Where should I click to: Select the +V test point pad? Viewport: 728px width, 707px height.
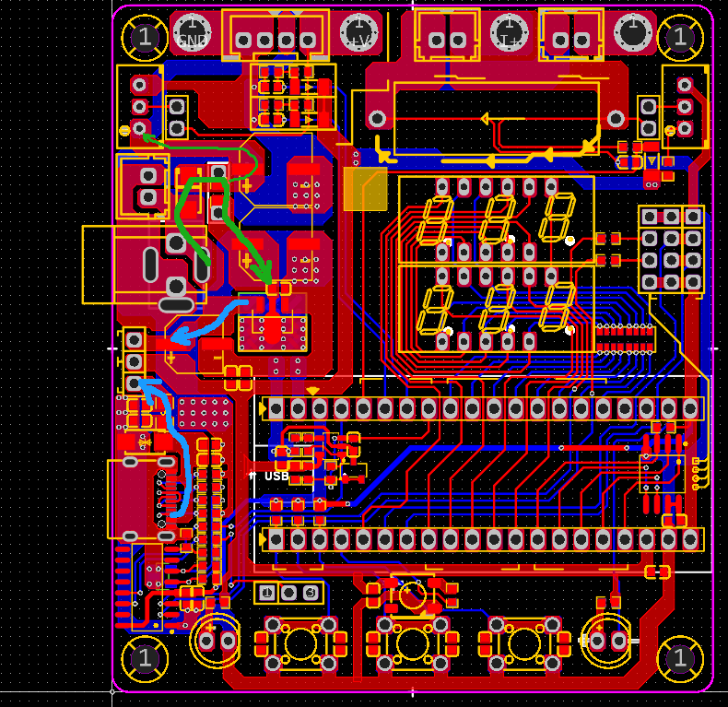point(358,33)
